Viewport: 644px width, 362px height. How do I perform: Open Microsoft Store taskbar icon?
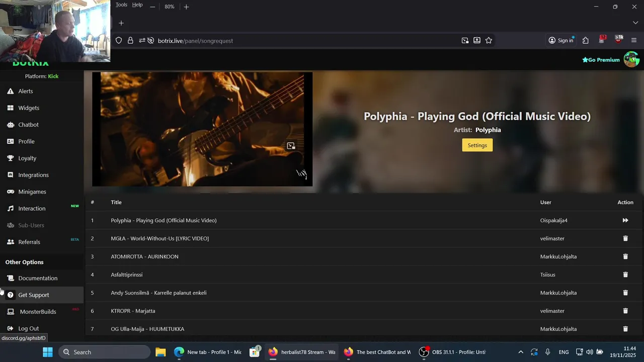click(255, 352)
